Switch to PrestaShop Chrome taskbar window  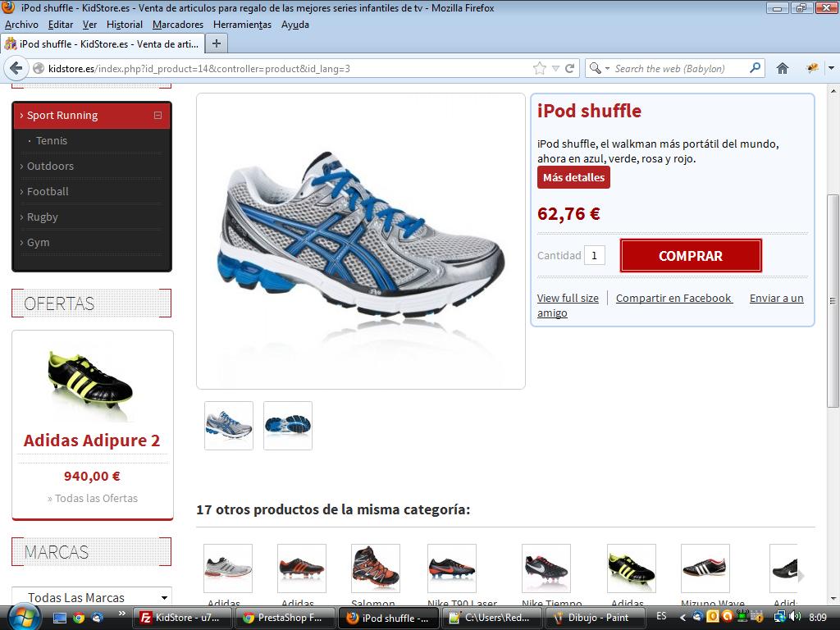285,617
